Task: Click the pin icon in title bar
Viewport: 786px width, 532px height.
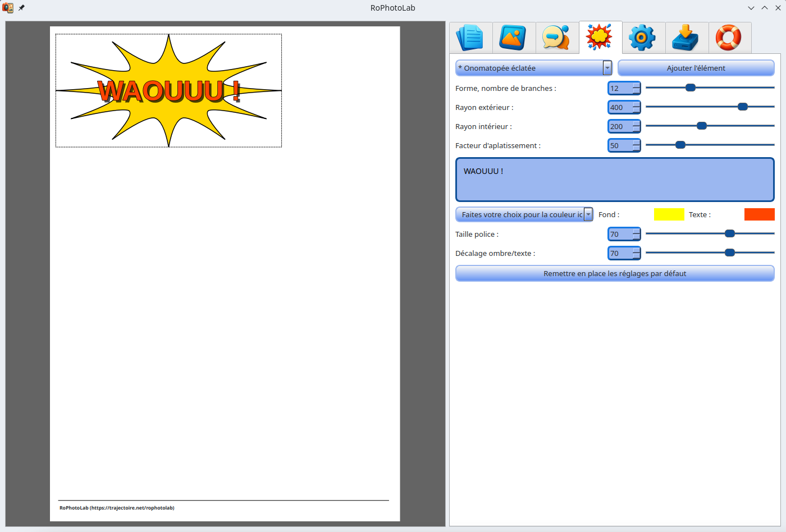Action: click(x=22, y=8)
